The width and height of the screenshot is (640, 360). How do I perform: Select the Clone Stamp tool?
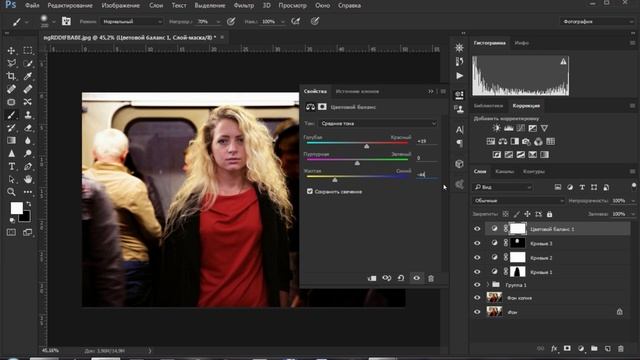[x=28, y=115]
